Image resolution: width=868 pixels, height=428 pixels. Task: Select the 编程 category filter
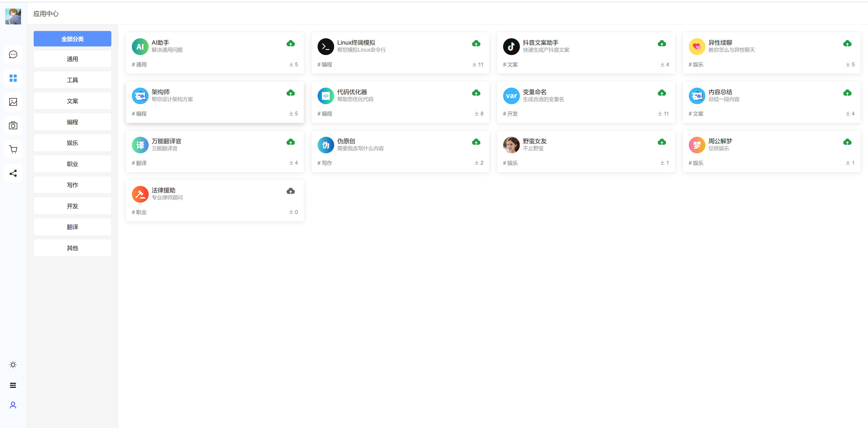(72, 122)
